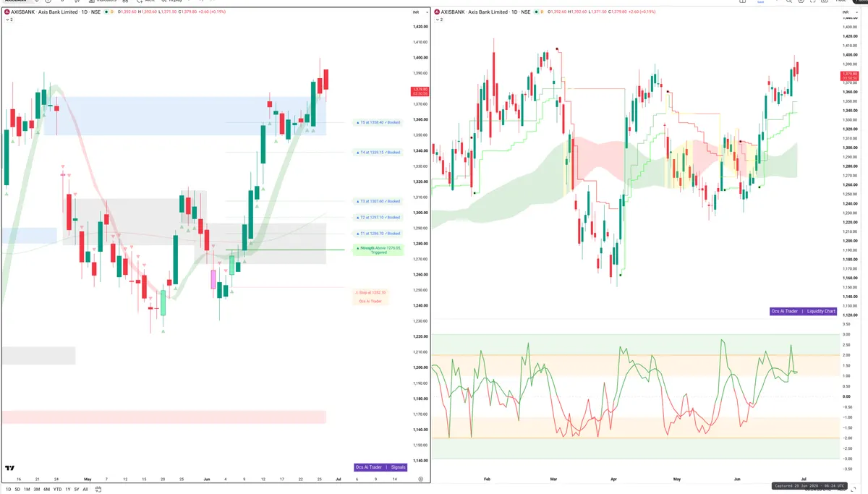The height and width of the screenshot is (494, 868).
Task: Click the 'T2 at 1297.10 Booked' target label
Action: tap(377, 217)
